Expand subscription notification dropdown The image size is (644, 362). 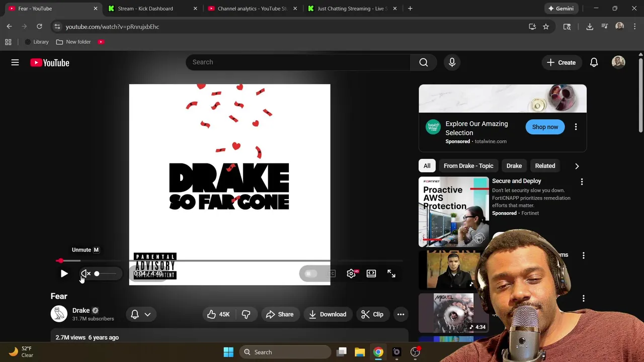point(141,314)
